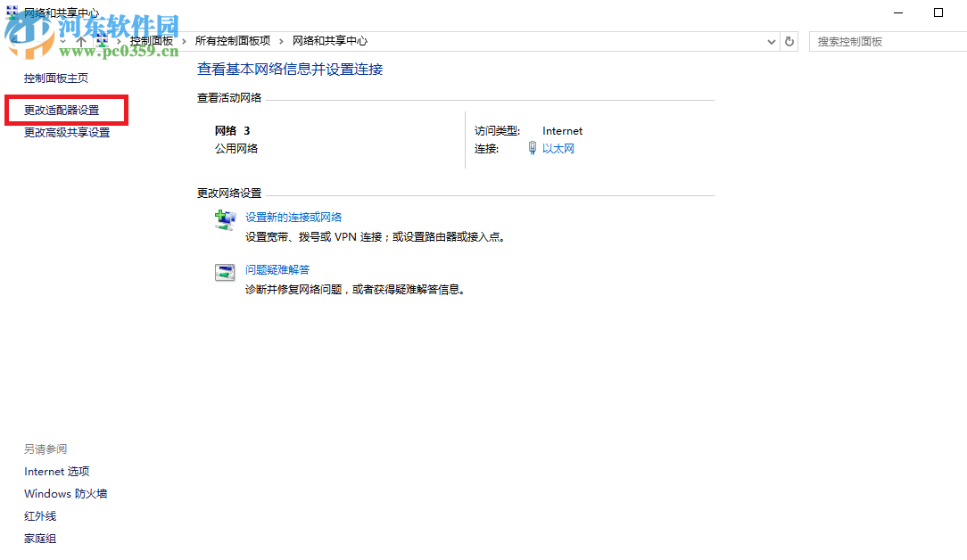Click the 设置新的连接或网络 icon
The height and width of the screenshot is (560, 967).
point(225,219)
